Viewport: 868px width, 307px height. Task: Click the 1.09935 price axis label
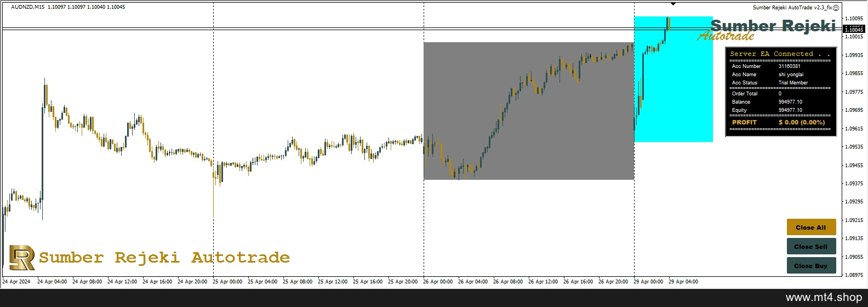click(x=854, y=55)
